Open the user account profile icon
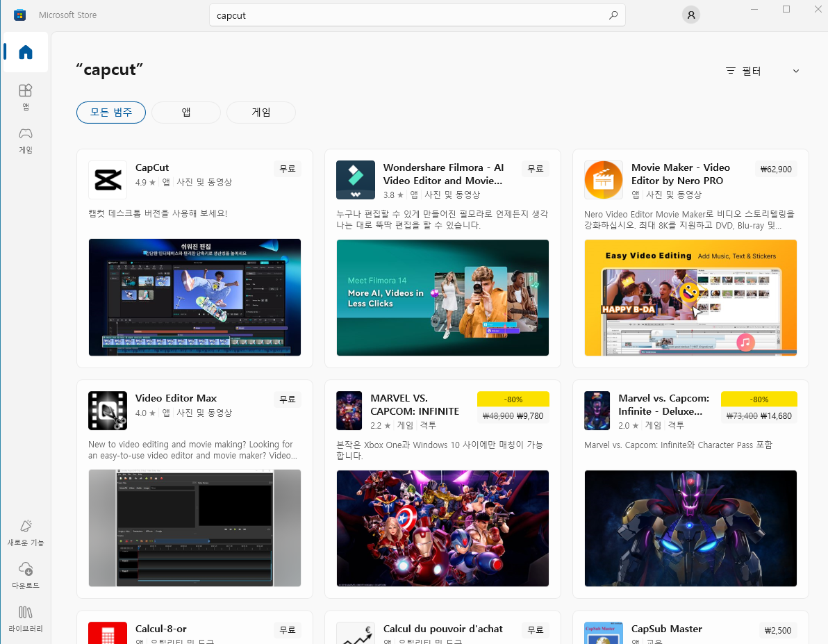This screenshot has height=644, width=828. click(690, 15)
